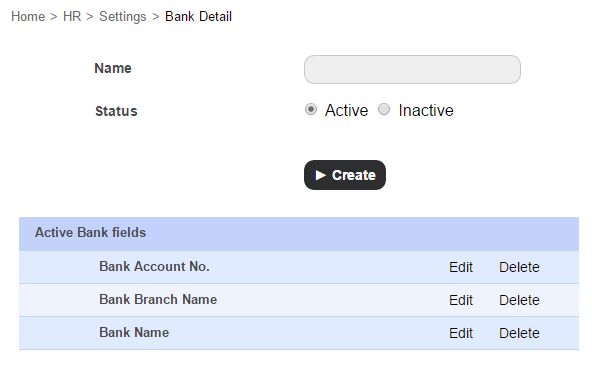Select the Bank Name row label

coord(134,332)
